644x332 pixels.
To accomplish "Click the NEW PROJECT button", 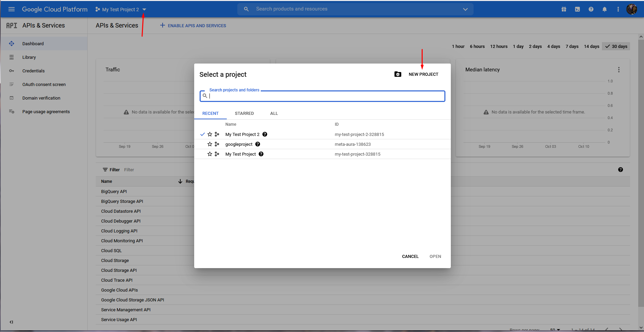I will [423, 74].
